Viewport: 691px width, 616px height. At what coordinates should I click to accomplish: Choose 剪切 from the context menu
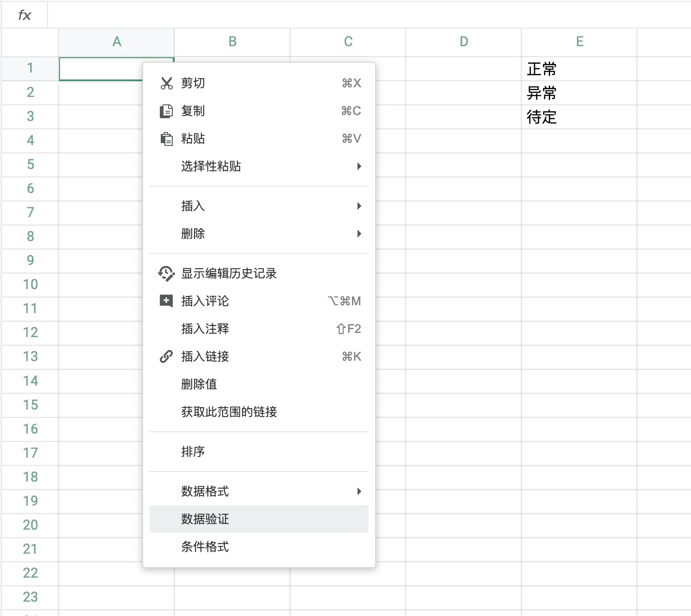click(259, 83)
